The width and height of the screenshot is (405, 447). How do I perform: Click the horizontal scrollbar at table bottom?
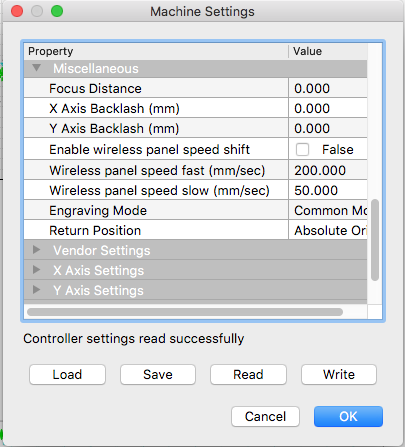(185, 312)
